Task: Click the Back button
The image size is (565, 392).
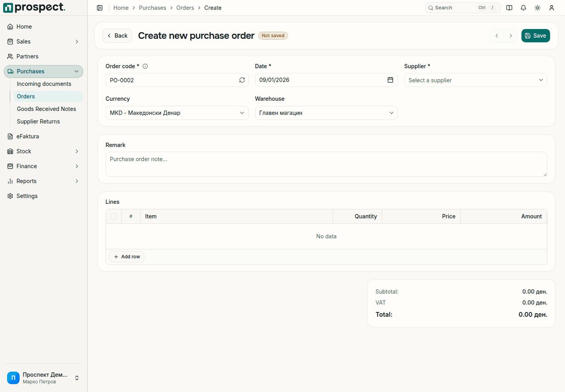Action: tap(117, 36)
